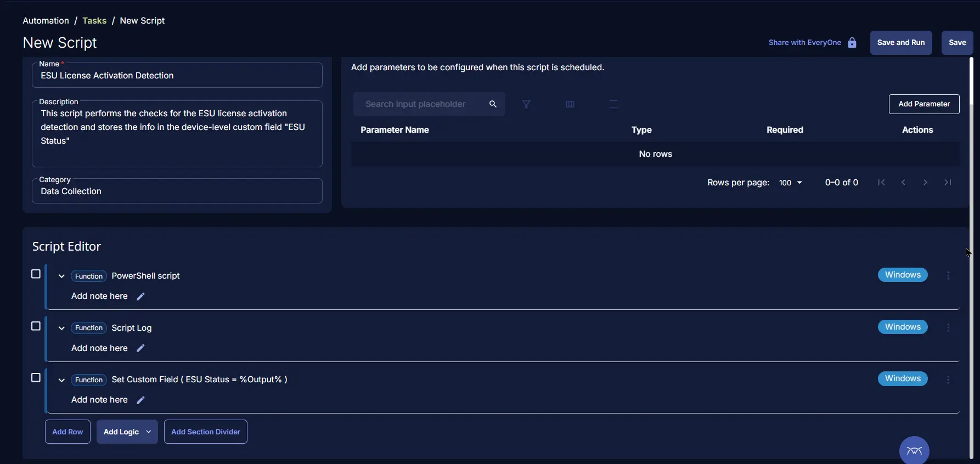This screenshot has height=464, width=980.
Task: Edit note pencil for Script Log row
Action: point(140,348)
